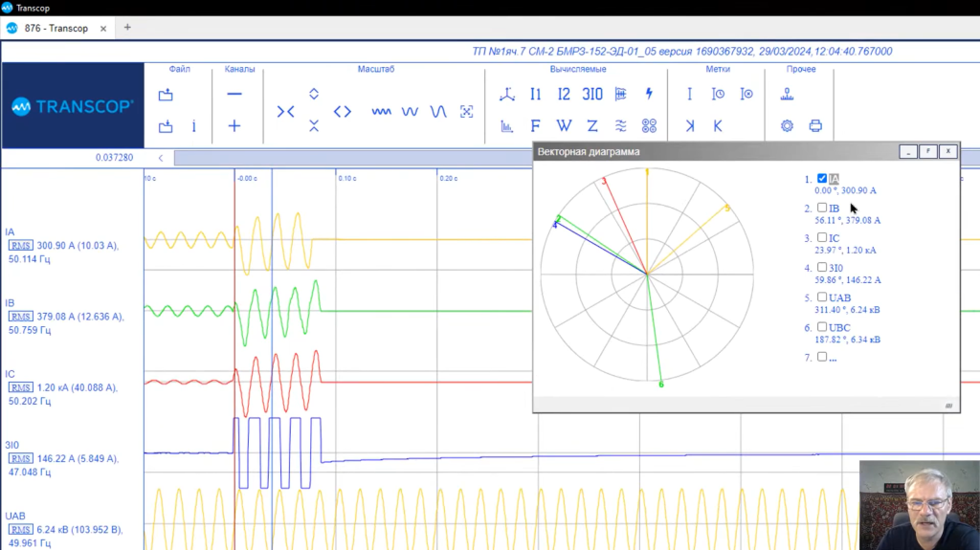Compute zero sequence current 3I0

click(592, 95)
